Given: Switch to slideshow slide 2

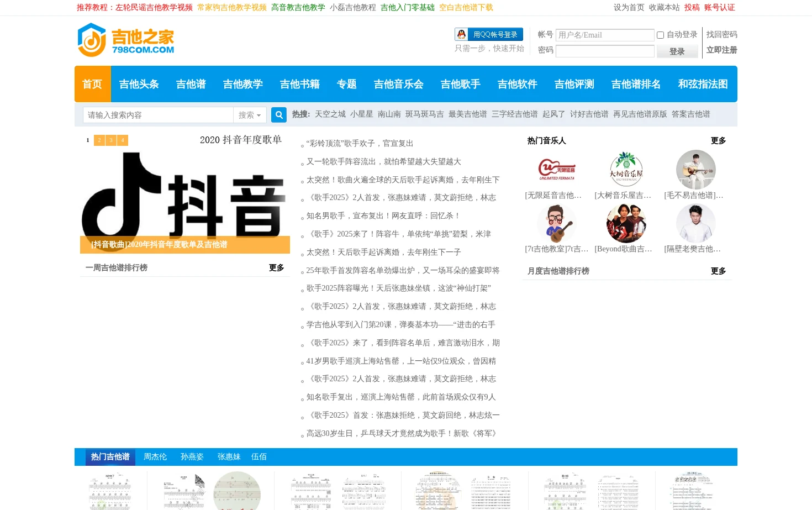Looking at the screenshot, I should (99, 140).
